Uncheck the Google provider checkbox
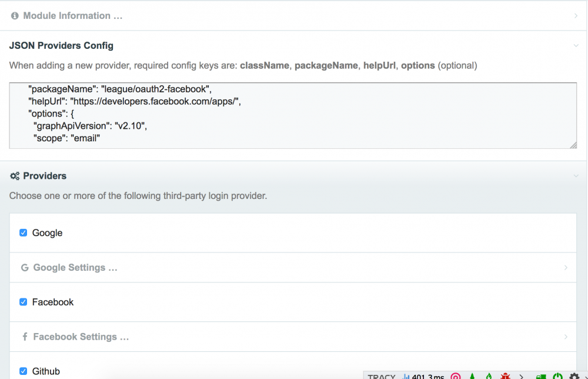The width and height of the screenshot is (588, 379). pyautogui.click(x=24, y=233)
